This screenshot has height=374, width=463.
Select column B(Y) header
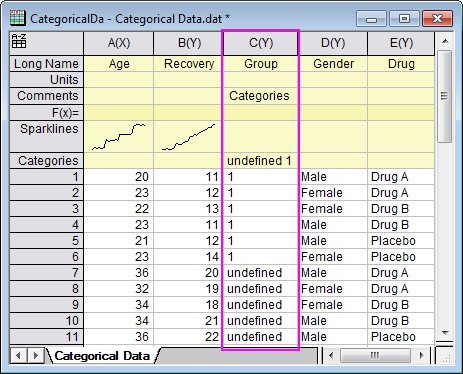(189, 43)
